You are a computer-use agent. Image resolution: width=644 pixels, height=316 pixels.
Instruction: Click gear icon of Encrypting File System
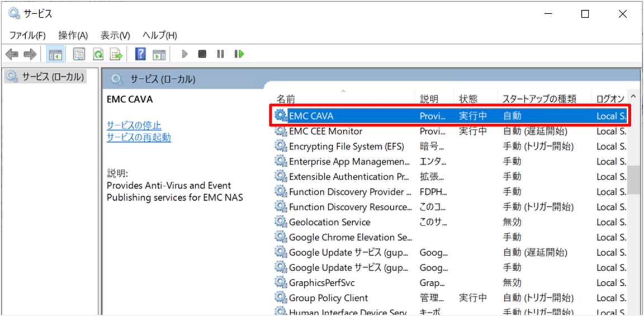point(281,147)
